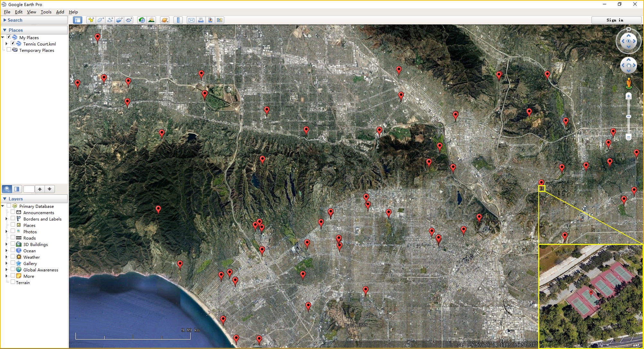Expand the Tennis Court.kml tree node
644x349 pixels.
pos(6,44)
